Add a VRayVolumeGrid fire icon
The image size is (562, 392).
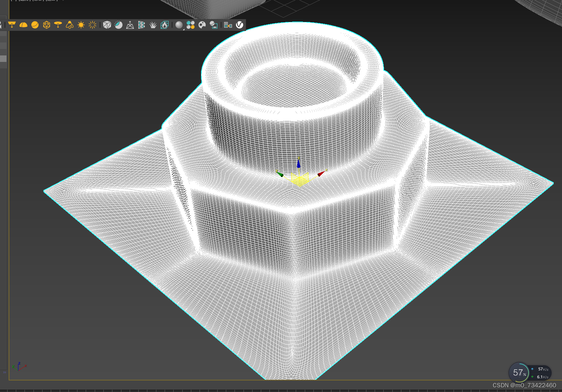click(165, 24)
